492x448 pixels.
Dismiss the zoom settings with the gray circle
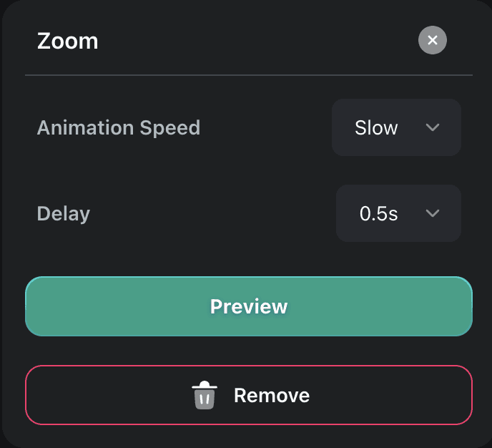pos(433,40)
